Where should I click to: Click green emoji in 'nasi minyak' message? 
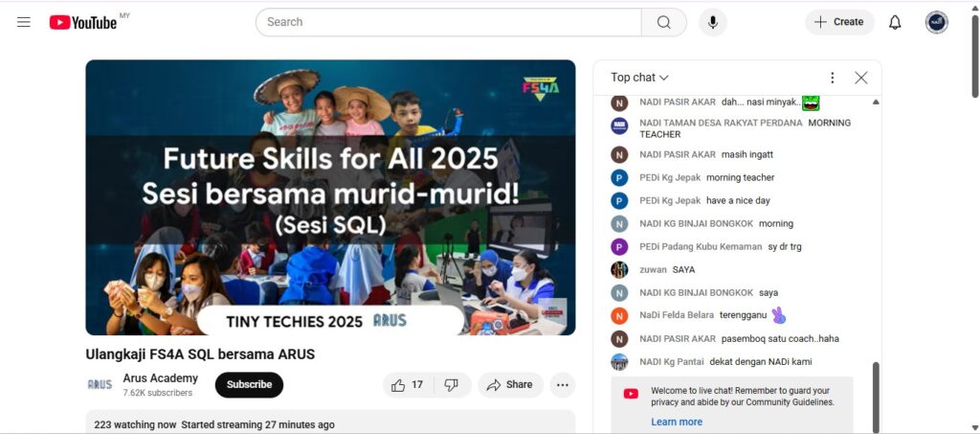[x=811, y=103]
